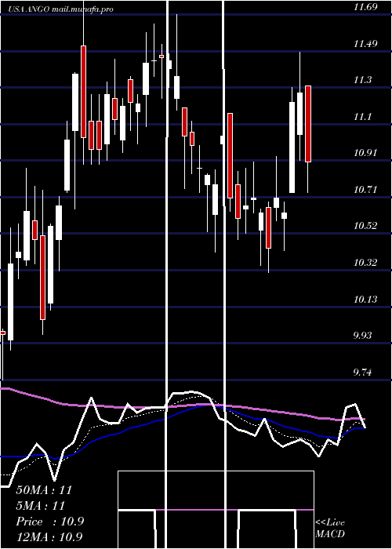The width and height of the screenshot is (392, 549).
Task: Click the 10.13 price axis label
Action: coord(365,300)
